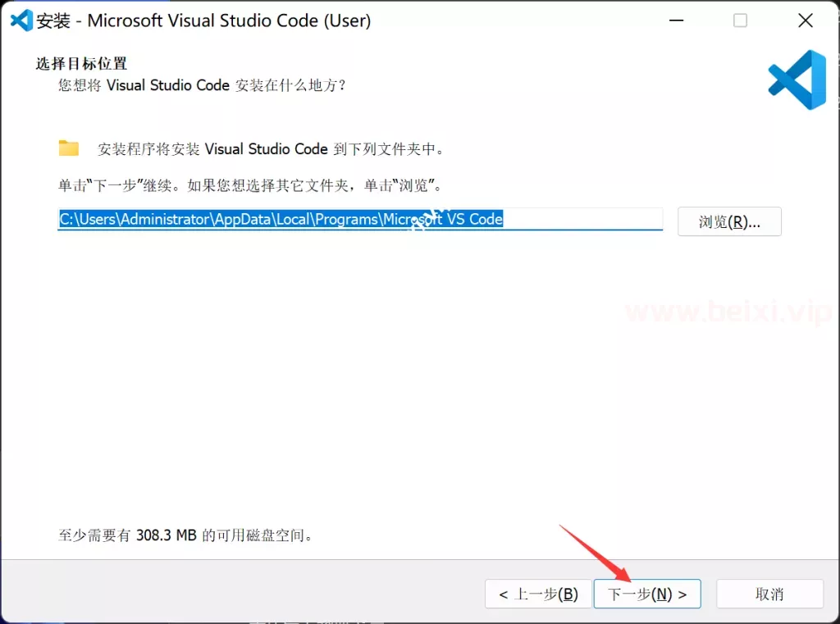Click the text 安装程序将安装 Visual Studio Code 到下列文件夹中

(271, 148)
